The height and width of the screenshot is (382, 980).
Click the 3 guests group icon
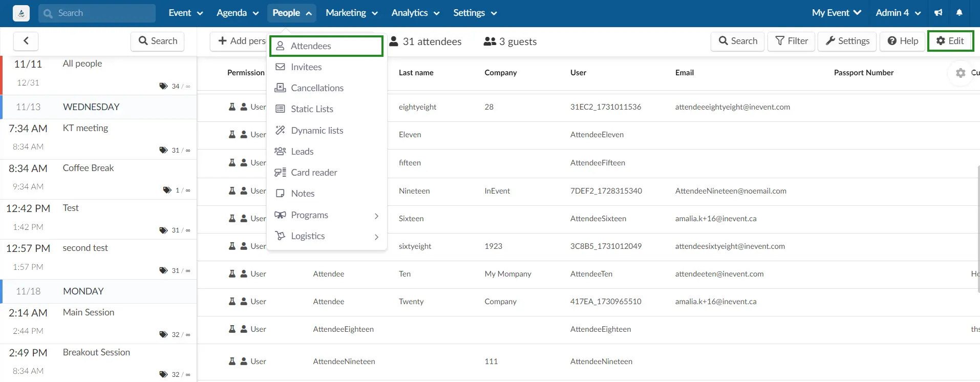[489, 41]
